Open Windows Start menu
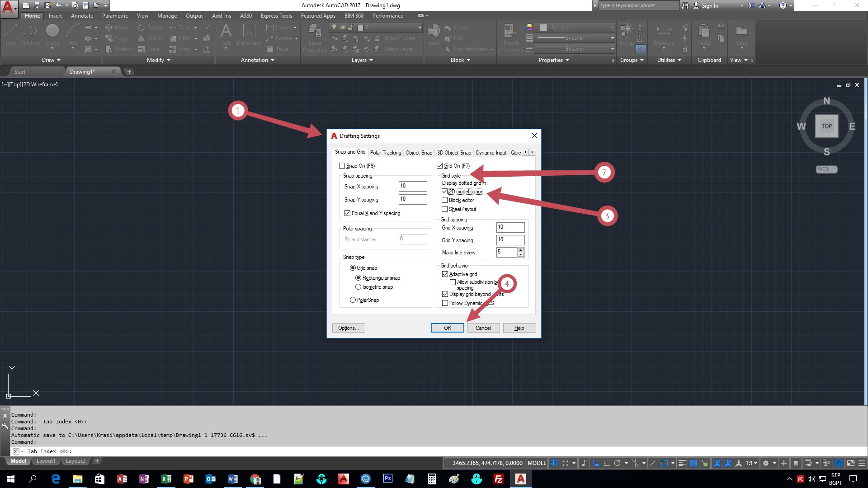The height and width of the screenshot is (488, 868). click(11, 479)
